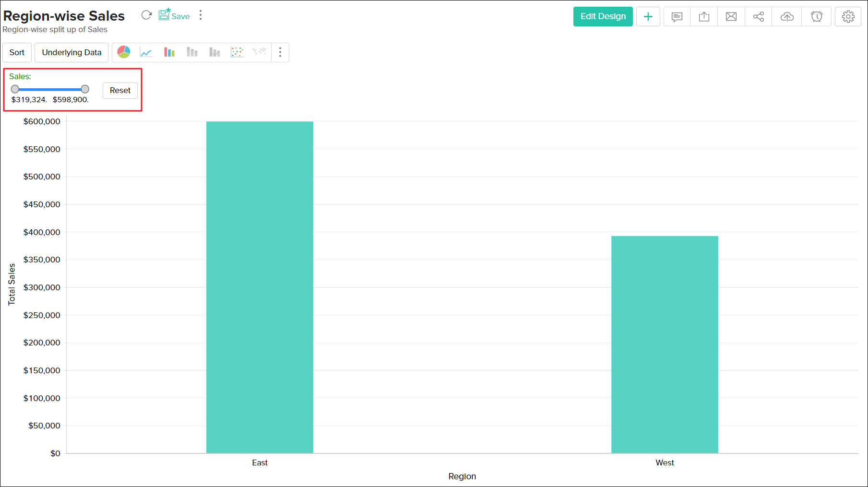Open the Underlying Data view
The width and height of the screenshot is (868, 487).
point(71,52)
